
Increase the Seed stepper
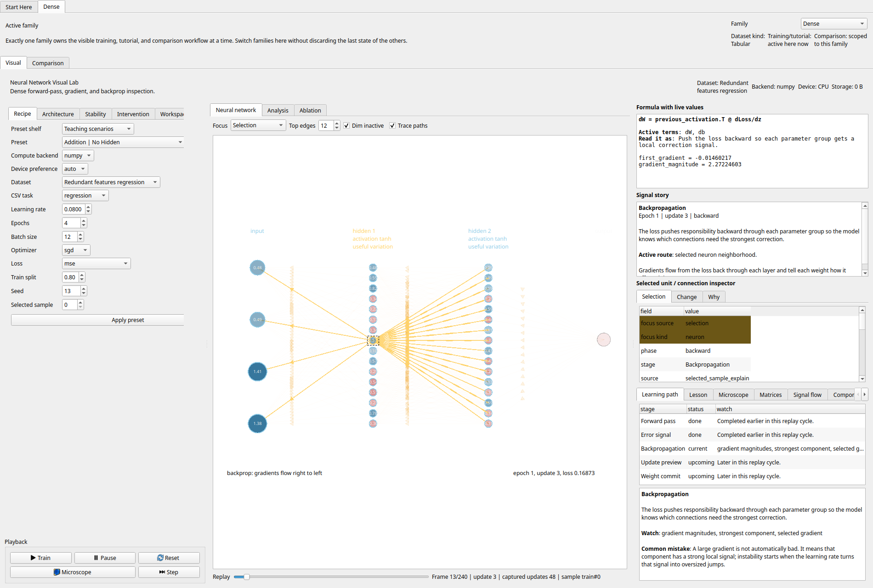[84, 288]
